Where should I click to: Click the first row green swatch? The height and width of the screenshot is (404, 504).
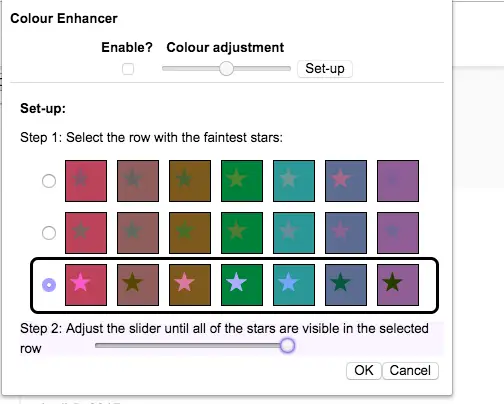pos(242,181)
